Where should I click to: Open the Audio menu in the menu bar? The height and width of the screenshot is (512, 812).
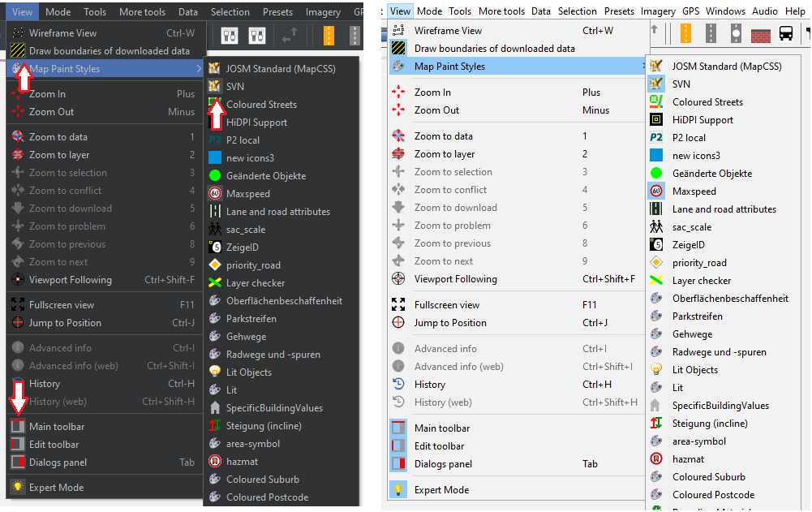pos(764,11)
